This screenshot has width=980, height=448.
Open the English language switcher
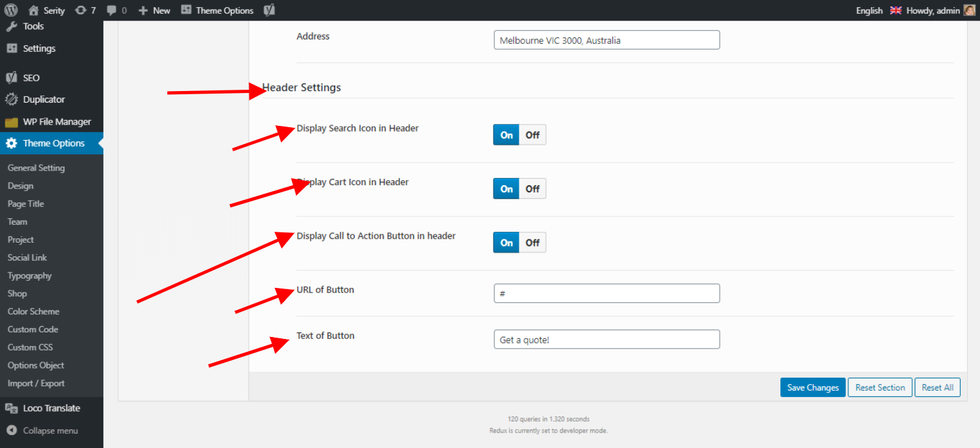point(869,10)
